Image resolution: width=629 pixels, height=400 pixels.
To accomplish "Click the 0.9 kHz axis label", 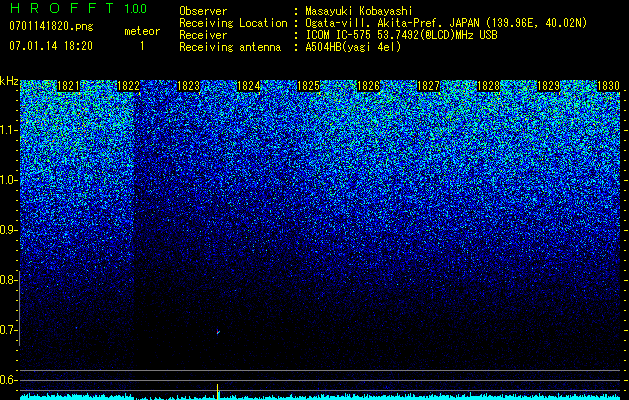I will click(9, 230).
